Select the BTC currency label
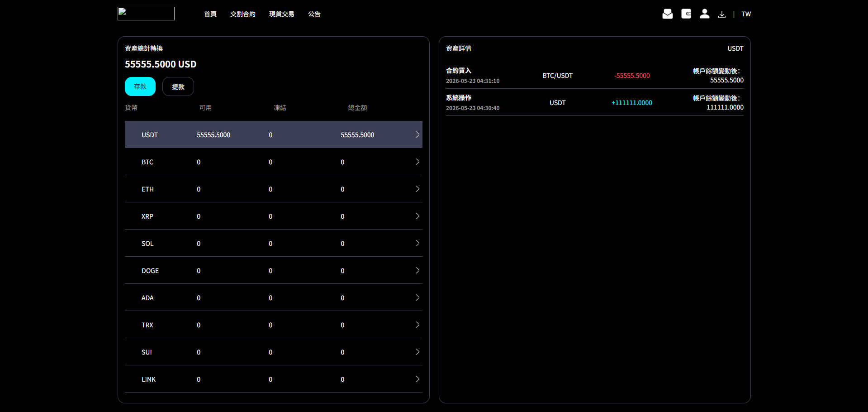This screenshot has width=868, height=412. [x=147, y=162]
